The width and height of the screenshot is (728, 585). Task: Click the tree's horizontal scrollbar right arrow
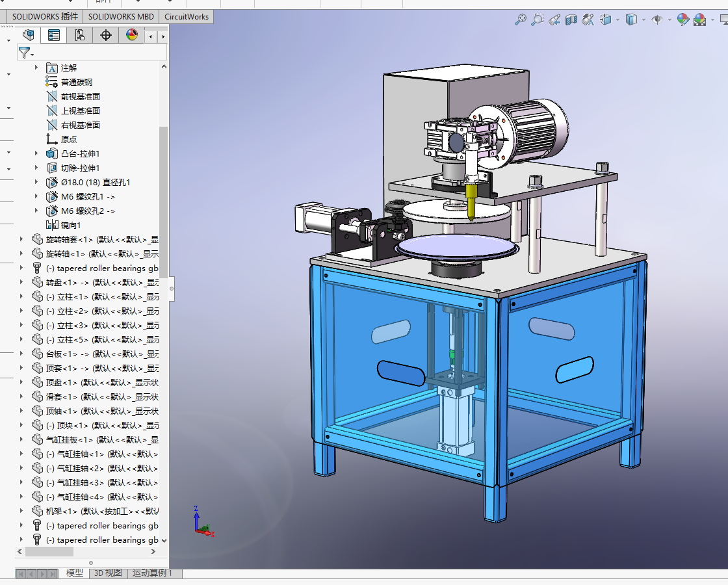(x=153, y=552)
